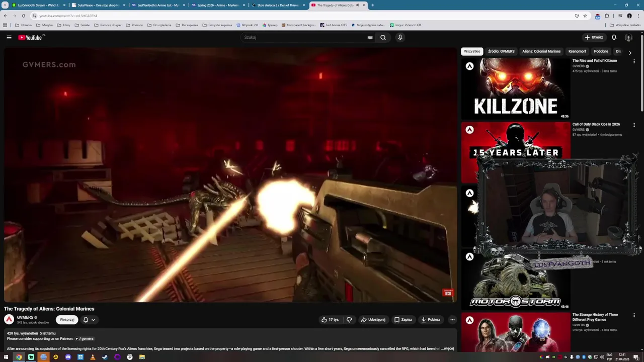
Task: Open The Strange History of Prey Games title
Action: 595,317
